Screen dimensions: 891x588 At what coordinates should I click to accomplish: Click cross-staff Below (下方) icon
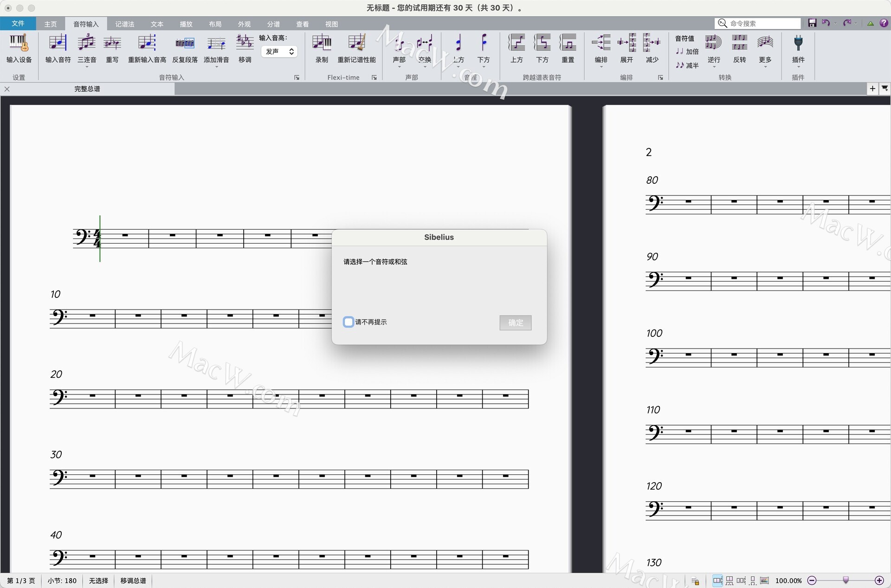coord(542,43)
